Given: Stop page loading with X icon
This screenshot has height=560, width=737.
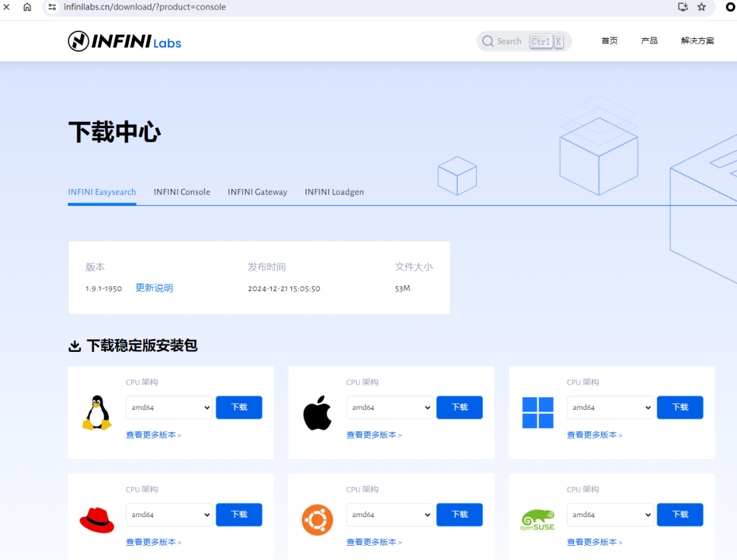Looking at the screenshot, I should [7, 7].
